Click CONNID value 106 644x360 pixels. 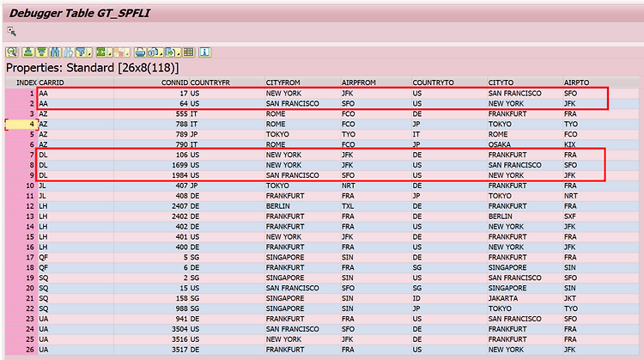[181, 155]
